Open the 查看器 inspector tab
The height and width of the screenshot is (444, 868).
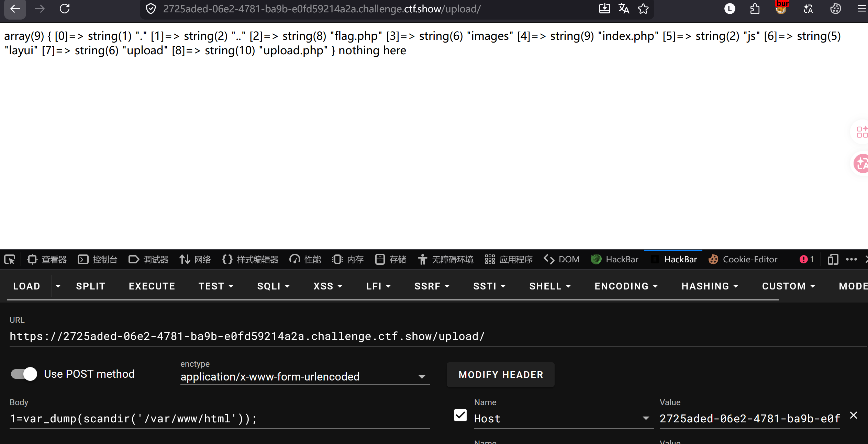click(47, 259)
